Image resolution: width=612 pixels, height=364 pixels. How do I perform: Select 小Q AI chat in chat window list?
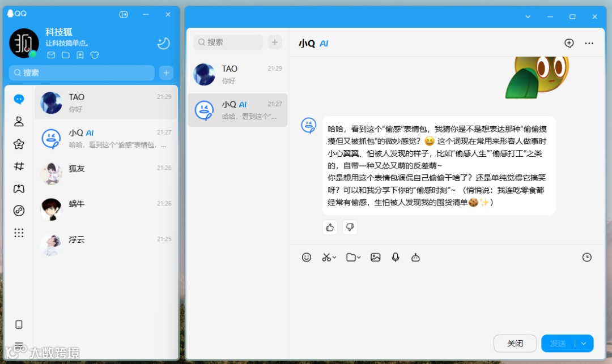pos(237,110)
